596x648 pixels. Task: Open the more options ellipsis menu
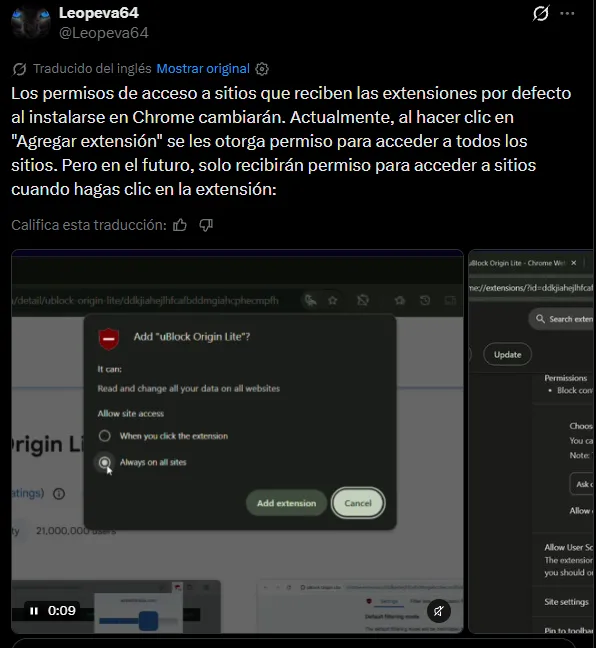click(567, 13)
